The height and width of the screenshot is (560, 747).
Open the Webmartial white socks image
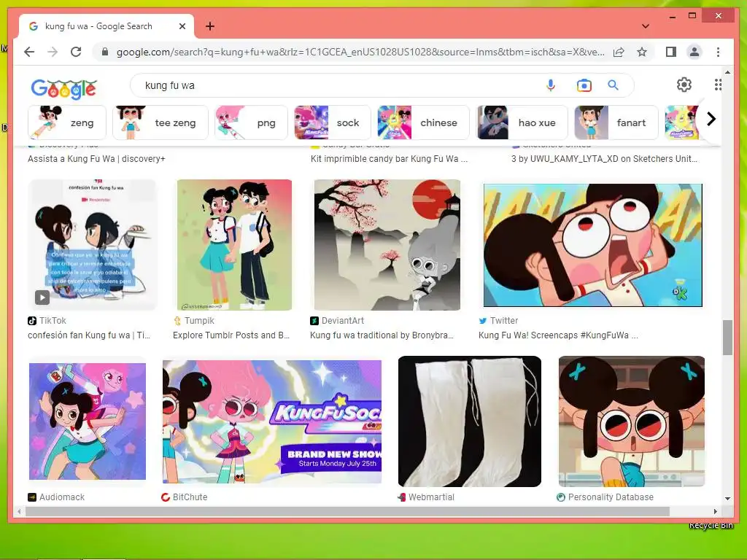point(470,421)
